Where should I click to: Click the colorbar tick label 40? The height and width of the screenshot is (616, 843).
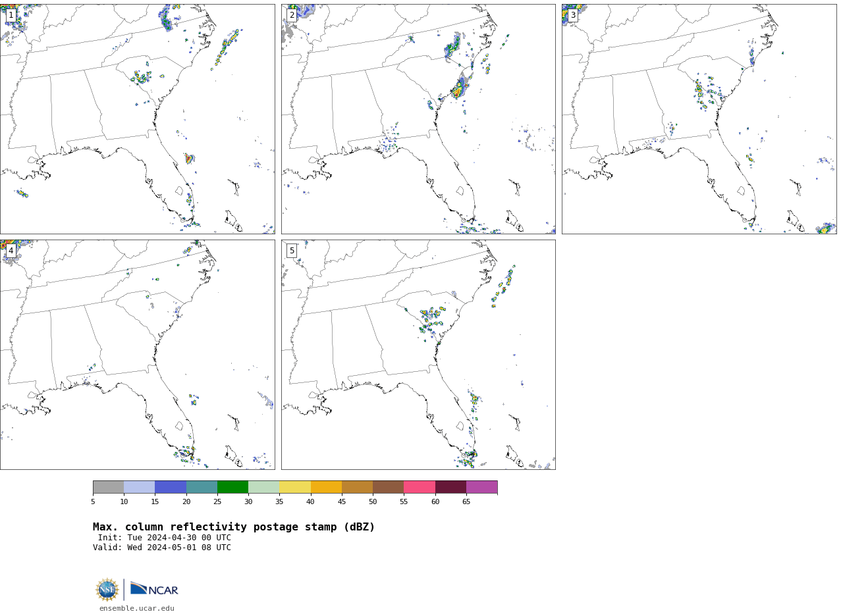coord(311,502)
